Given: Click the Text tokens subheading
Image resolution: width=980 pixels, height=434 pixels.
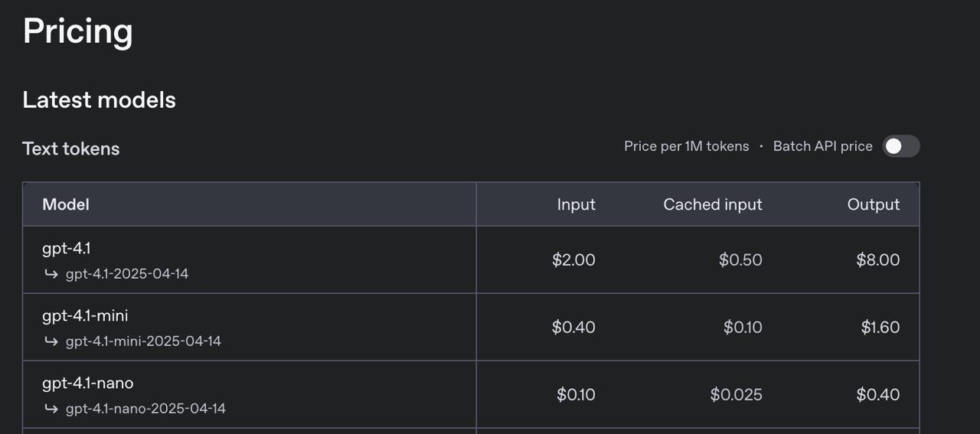Looking at the screenshot, I should click(71, 148).
